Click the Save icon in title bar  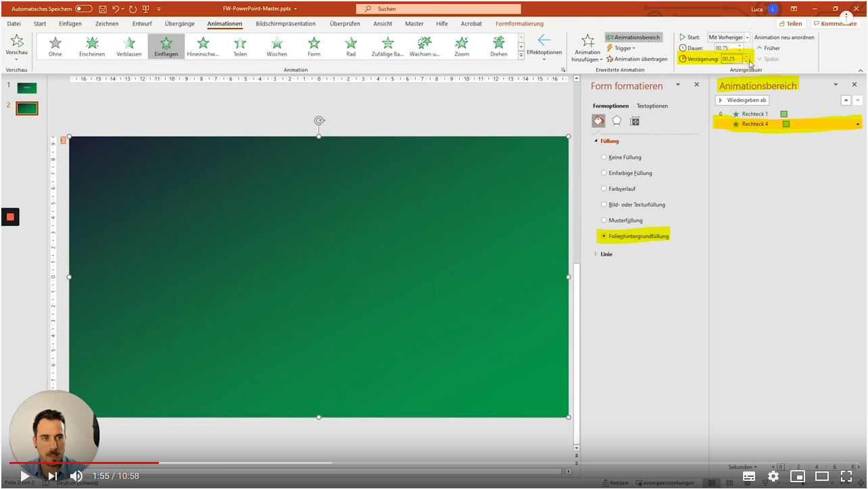(x=102, y=9)
